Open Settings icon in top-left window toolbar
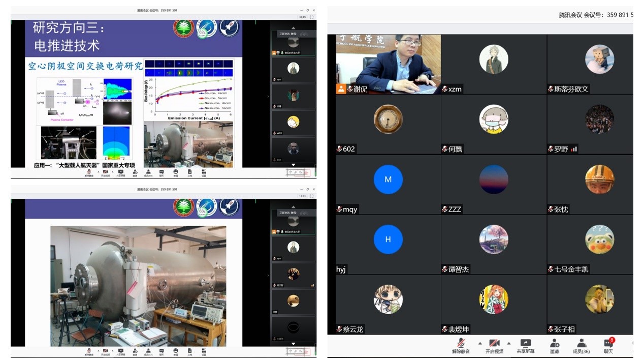The width and height of the screenshot is (644, 364). (x=204, y=173)
